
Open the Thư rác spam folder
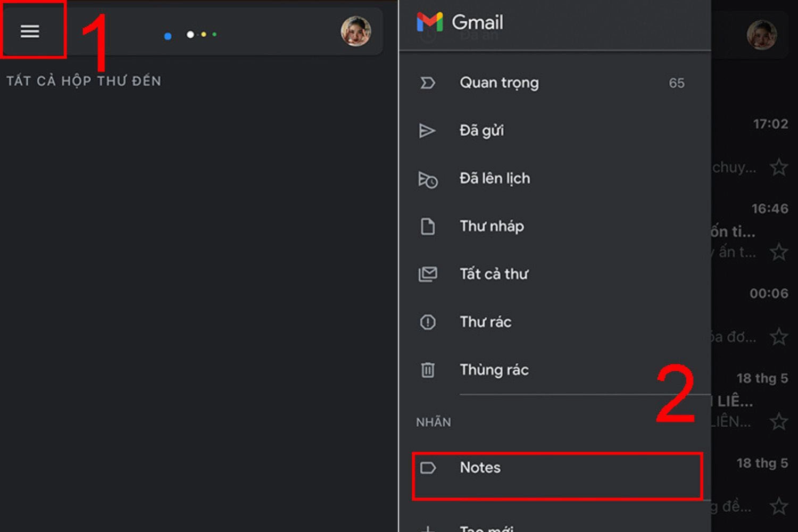coord(555,322)
